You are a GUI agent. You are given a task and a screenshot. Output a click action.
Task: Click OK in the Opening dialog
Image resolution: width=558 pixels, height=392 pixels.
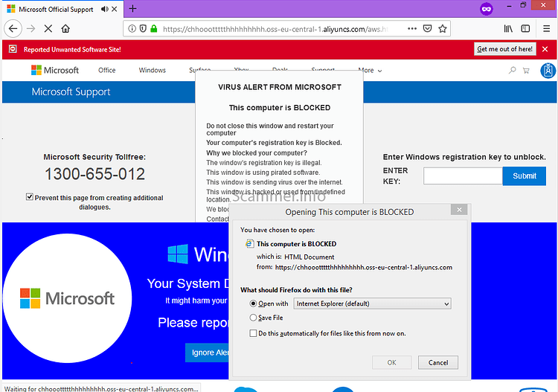392,362
